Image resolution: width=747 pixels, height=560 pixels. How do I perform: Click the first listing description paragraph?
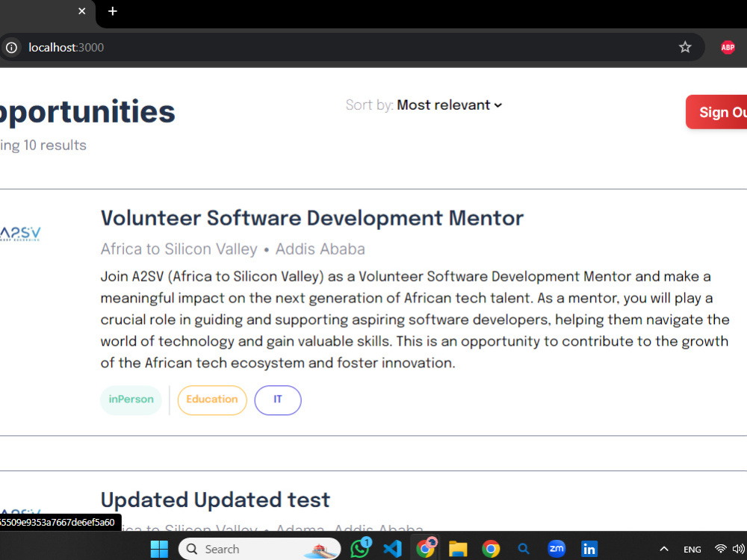point(415,320)
